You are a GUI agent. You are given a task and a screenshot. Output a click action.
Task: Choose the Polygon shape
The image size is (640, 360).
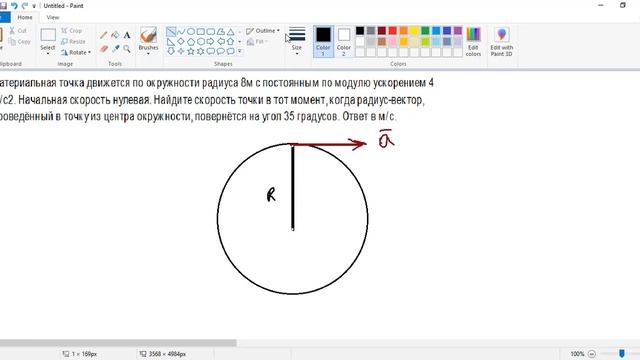[x=220, y=31]
